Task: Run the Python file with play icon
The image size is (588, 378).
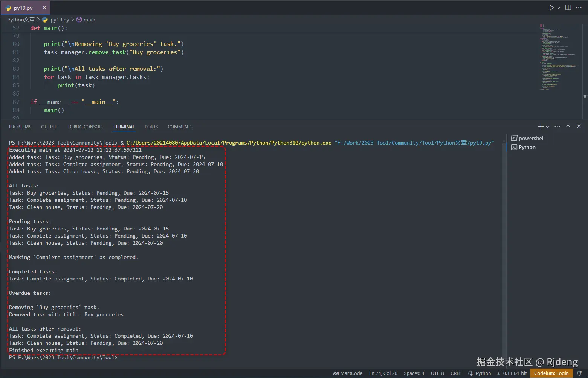Action: point(551,8)
